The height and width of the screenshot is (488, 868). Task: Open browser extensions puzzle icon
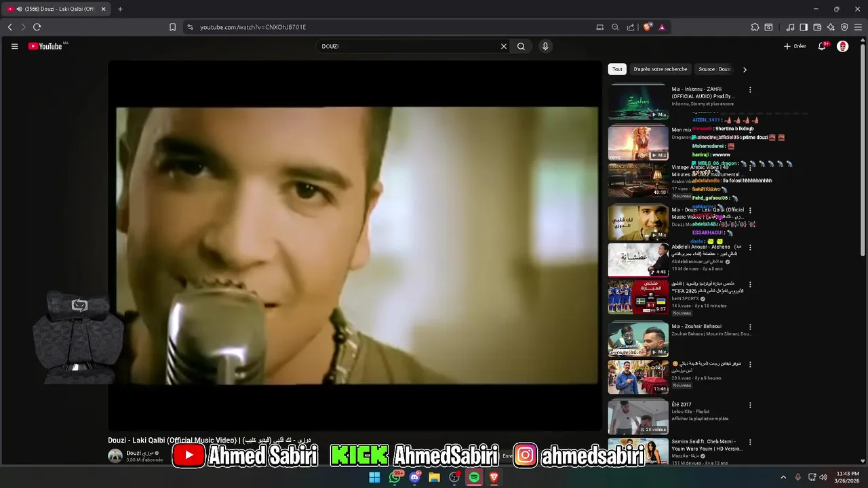coord(755,27)
